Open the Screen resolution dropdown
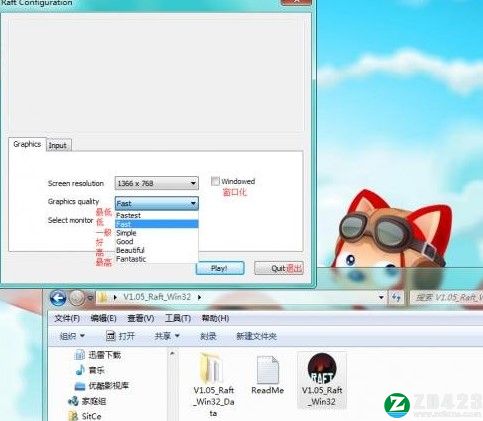The width and height of the screenshot is (483, 421). pyautogui.click(x=157, y=183)
